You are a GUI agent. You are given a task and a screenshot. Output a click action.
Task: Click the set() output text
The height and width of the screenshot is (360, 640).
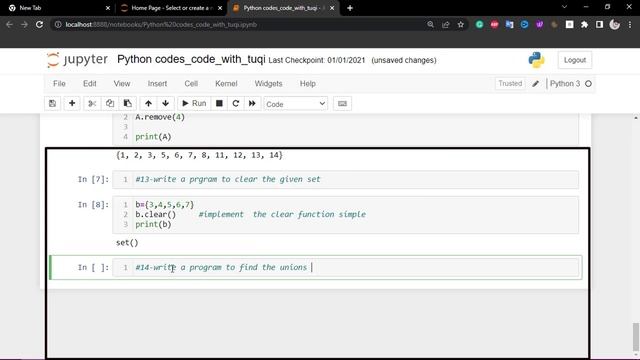point(127,243)
